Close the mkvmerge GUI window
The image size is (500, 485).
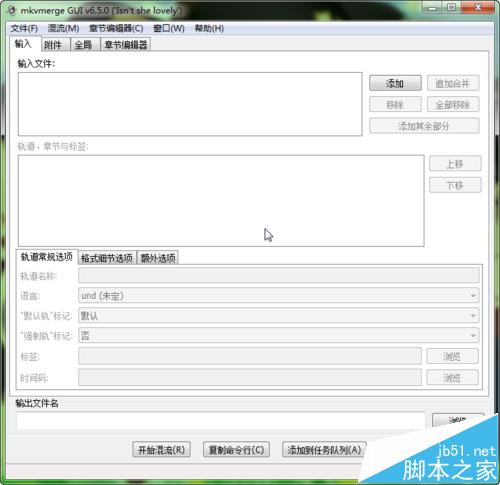(x=478, y=7)
